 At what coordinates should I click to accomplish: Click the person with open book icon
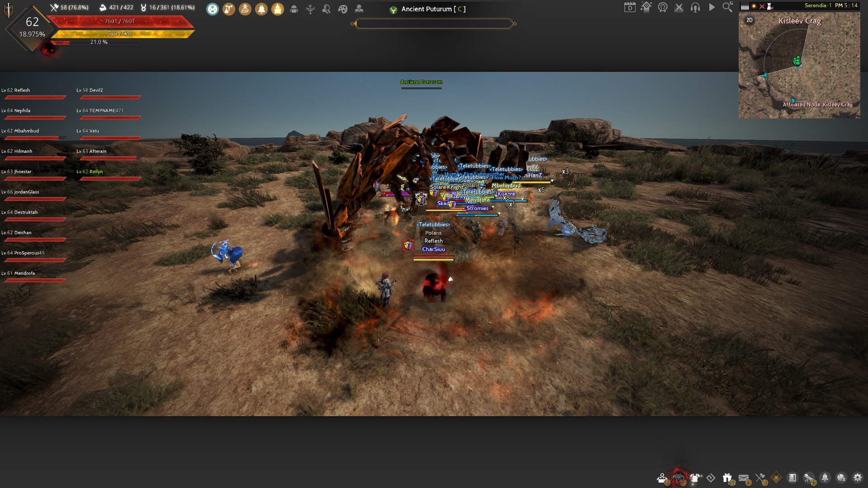click(359, 9)
